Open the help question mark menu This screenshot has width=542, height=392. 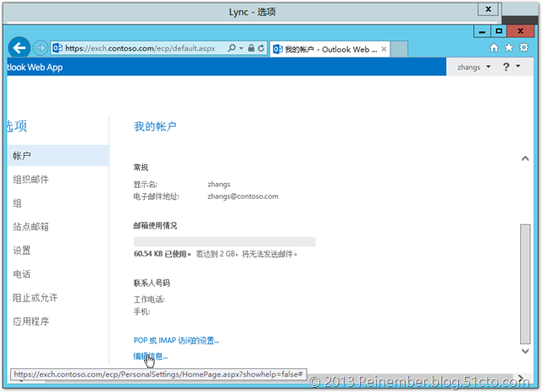(x=510, y=67)
